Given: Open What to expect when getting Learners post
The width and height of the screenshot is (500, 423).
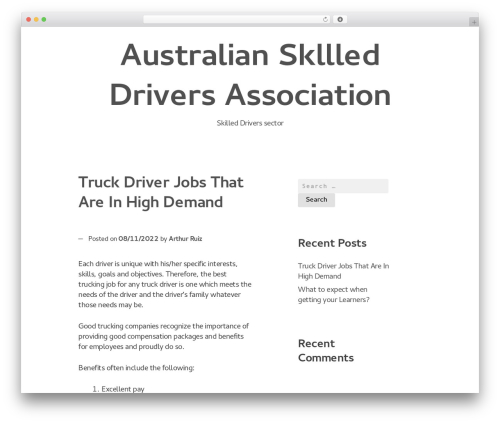Looking at the screenshot, I should (x=334, y=294).
